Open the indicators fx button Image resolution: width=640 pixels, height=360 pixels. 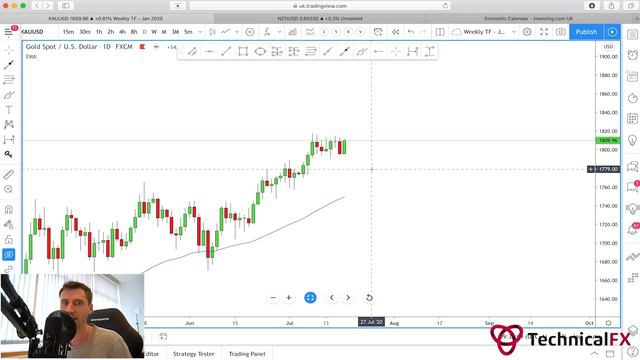tap(267, 32)
